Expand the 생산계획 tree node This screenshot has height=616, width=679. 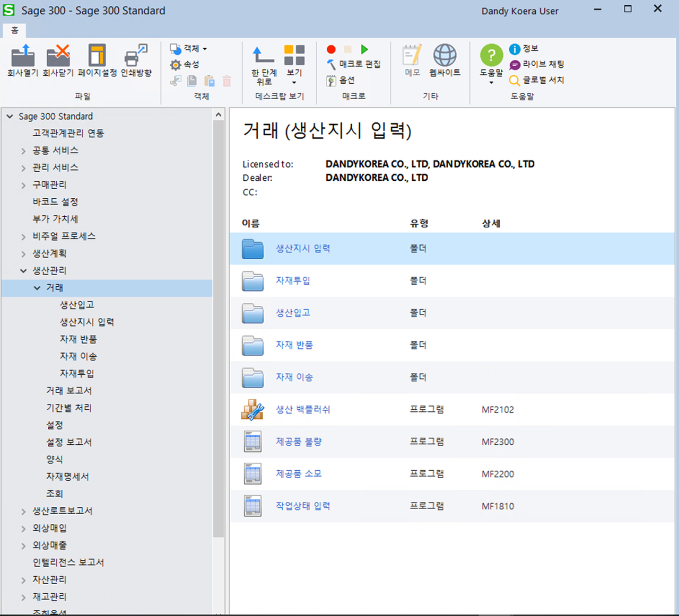coord(23,253)
